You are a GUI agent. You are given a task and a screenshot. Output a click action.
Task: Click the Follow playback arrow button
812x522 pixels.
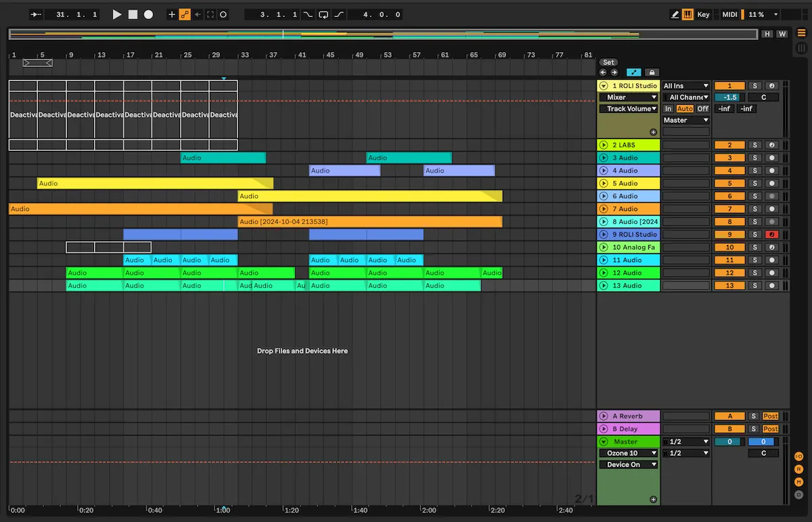tap(37, 14)
